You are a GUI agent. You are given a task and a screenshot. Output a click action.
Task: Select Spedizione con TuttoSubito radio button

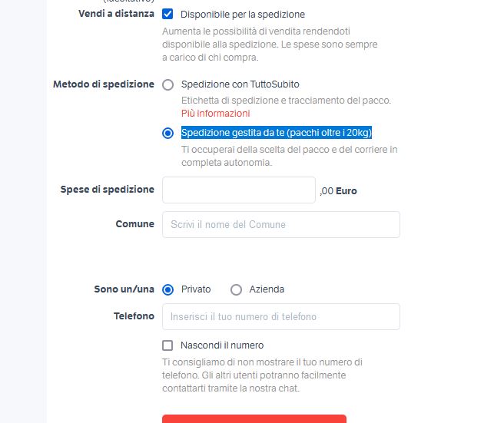coord(167,84)
